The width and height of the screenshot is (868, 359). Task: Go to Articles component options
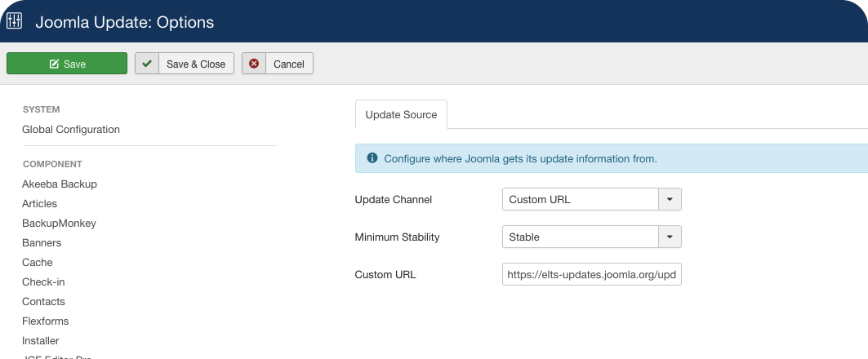pyautogui.click(x=40, y=204)
